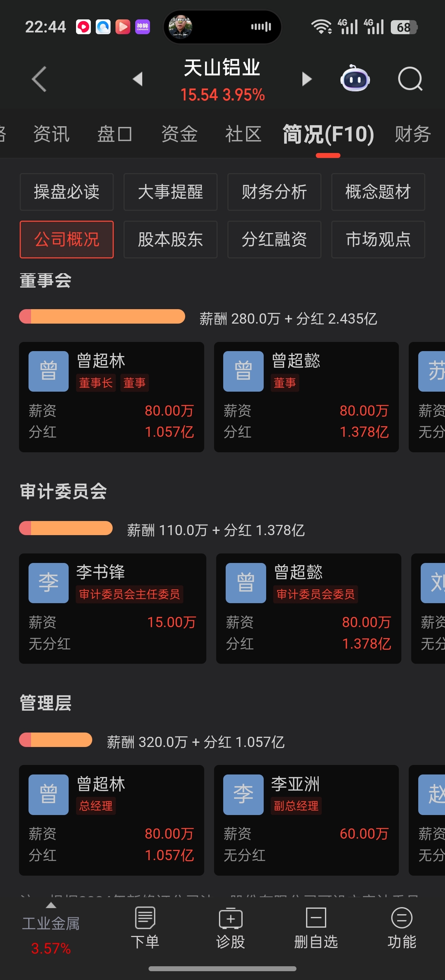This screenshot has height=980, width=445.
Task: Select the 股本股东 section button
Action: pos(170,240)
